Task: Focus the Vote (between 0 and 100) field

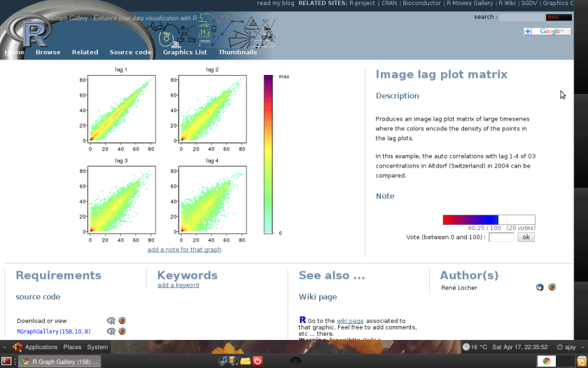Action: tap(501, 238)
